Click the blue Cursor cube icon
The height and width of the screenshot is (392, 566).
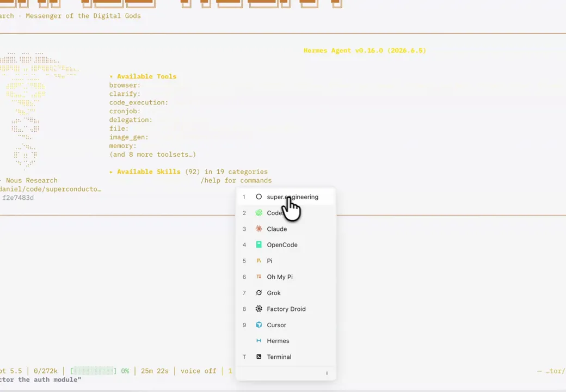[x=259, y=325]
